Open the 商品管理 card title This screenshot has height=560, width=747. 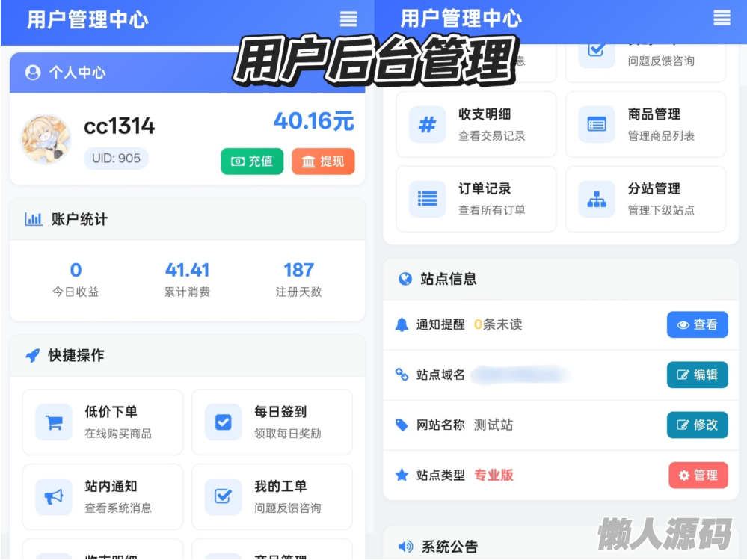[x=654, y=114]
